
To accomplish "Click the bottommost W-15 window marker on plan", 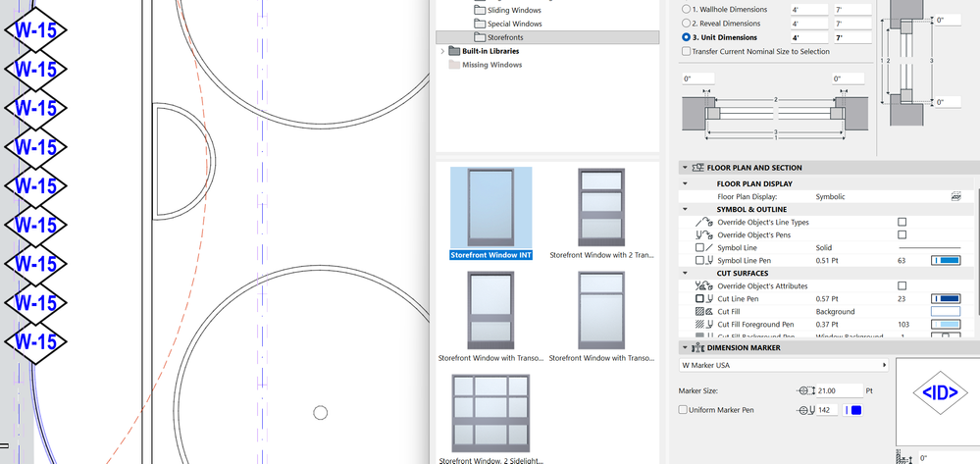I will pos(35,341).
